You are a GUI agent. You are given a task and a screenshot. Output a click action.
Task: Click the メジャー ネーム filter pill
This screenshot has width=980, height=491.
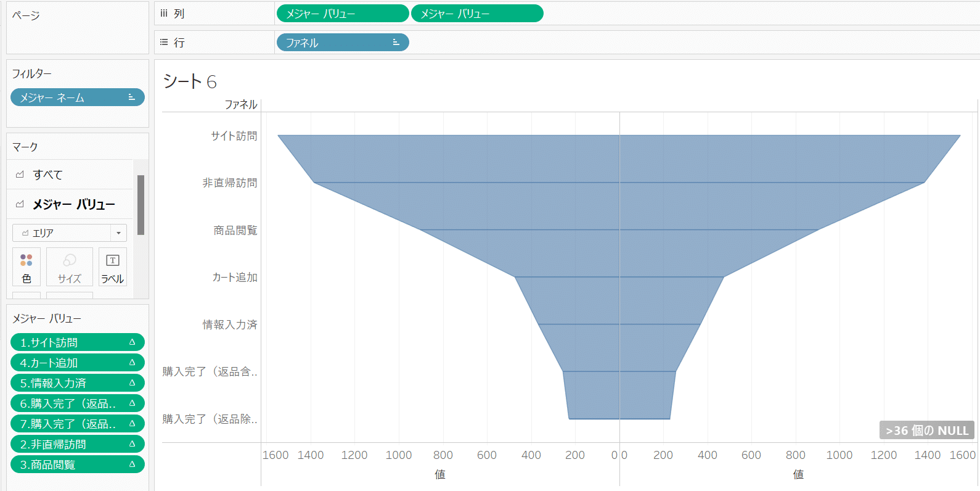pyautogui.click(x=78, y=97)
